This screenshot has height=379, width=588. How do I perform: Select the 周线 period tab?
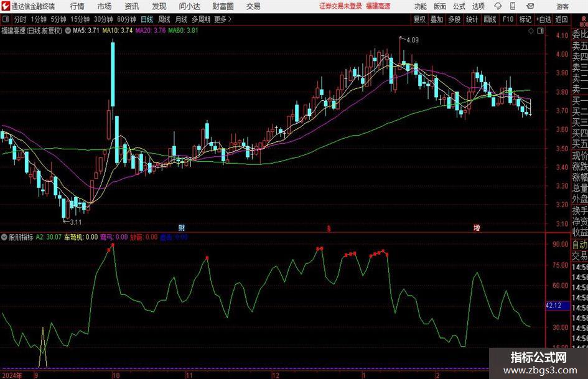(x=164, y=19)
